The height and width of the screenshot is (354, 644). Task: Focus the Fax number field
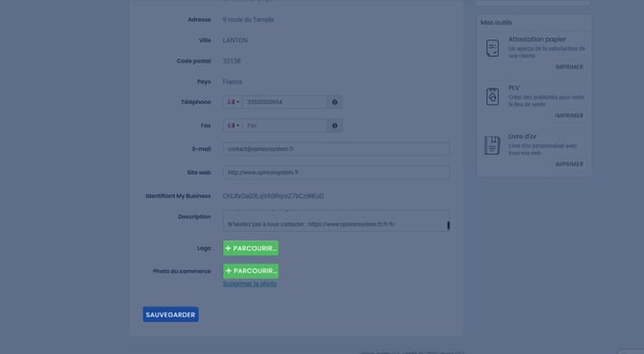pos(285,125)
